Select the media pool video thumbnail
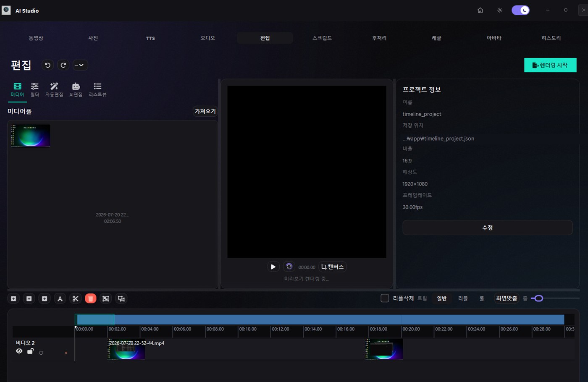Viewport: 588px width, 382px height. pyautogui.click(x=31, y=136)
